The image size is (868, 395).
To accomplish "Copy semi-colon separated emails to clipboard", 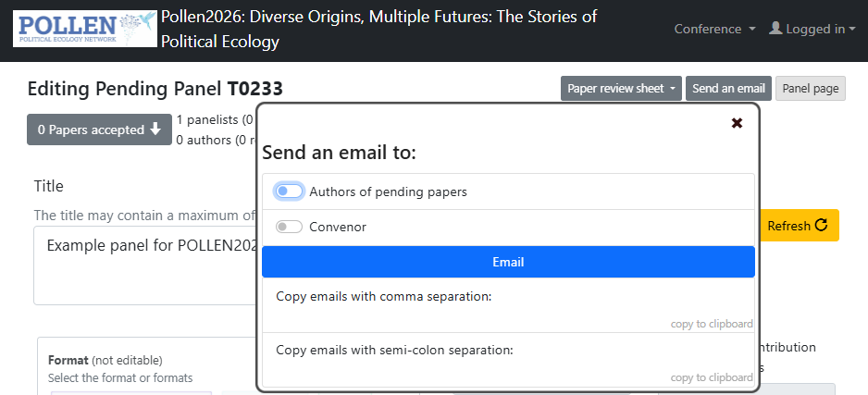I will (x=711, y=377).
